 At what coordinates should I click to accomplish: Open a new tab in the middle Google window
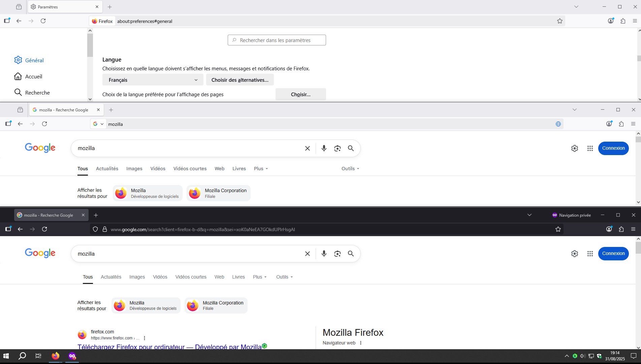[x=111, y=110]
